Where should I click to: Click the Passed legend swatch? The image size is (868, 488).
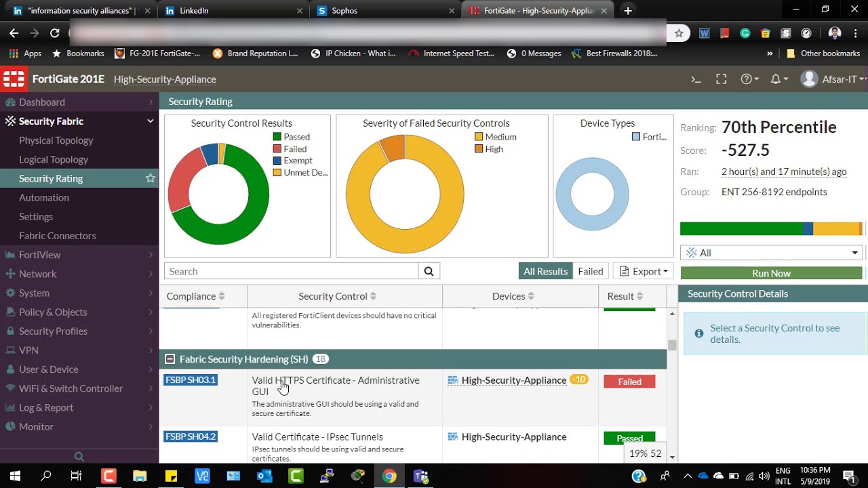[x=277, y=137]
